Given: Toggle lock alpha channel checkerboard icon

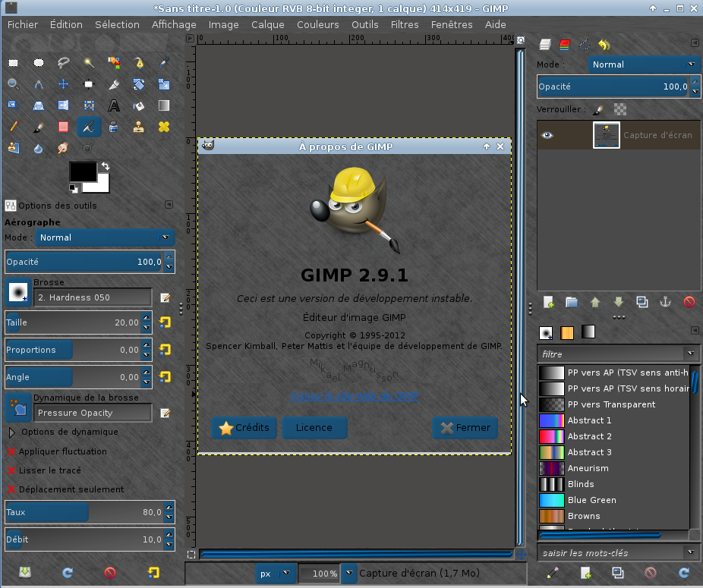Looking at the screenshot, I should 620,109.
